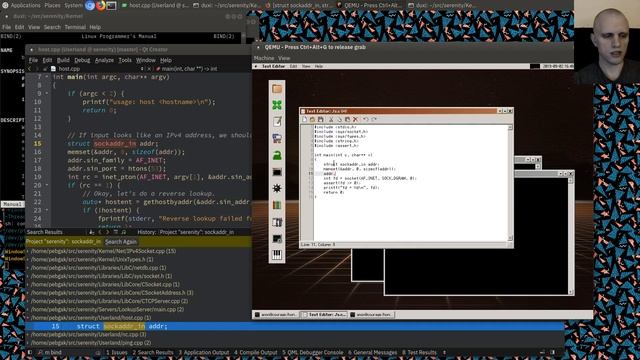Open the Debug menu in Qt Creator
The width and height of the screenshot is (640, 360).
pyautogui.click(x=82, y=60)
